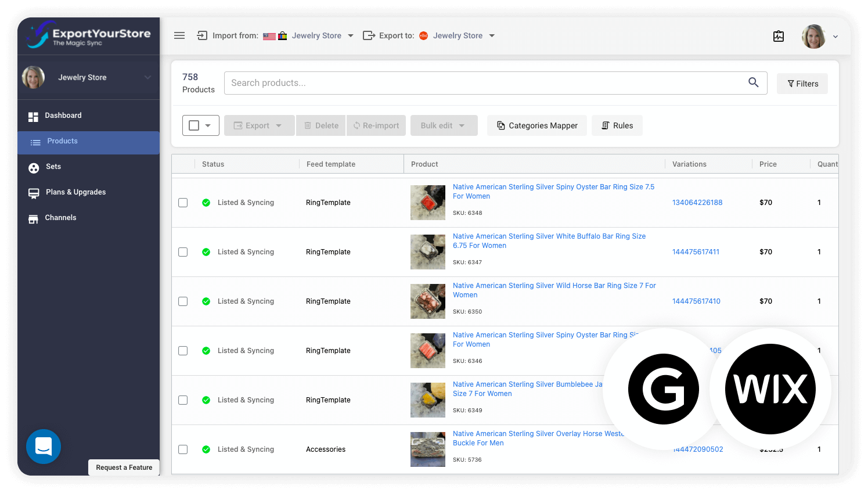
Task: Open the image/media icon in the top bar
Action: click(x=779, y=35)
